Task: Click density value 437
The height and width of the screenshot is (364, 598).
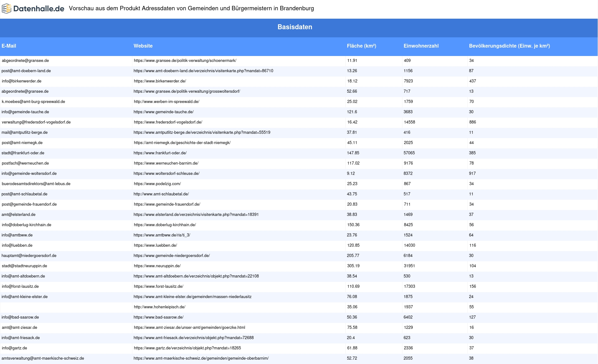Action: click(x=472, y=81)
